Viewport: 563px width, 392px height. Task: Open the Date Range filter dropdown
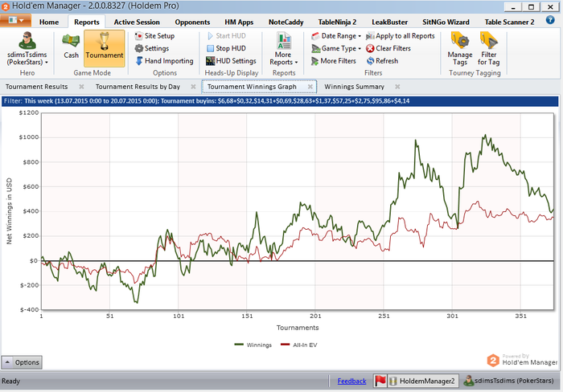pyautogui.click(x=336, y=36)
